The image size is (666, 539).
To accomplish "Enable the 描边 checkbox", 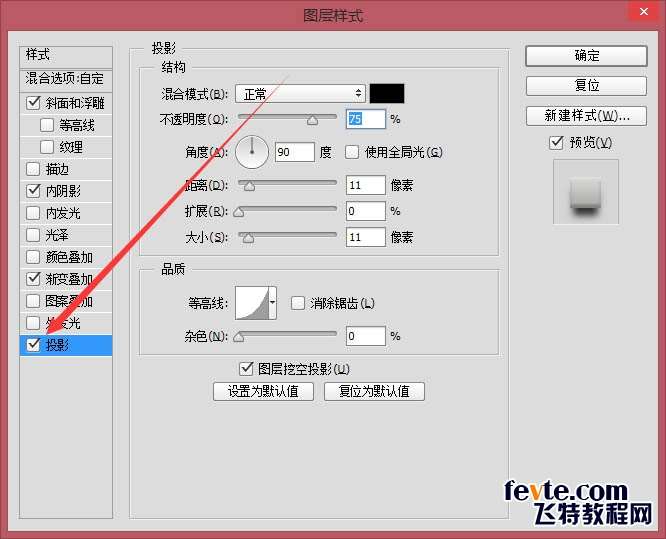I will click(33, 169).
